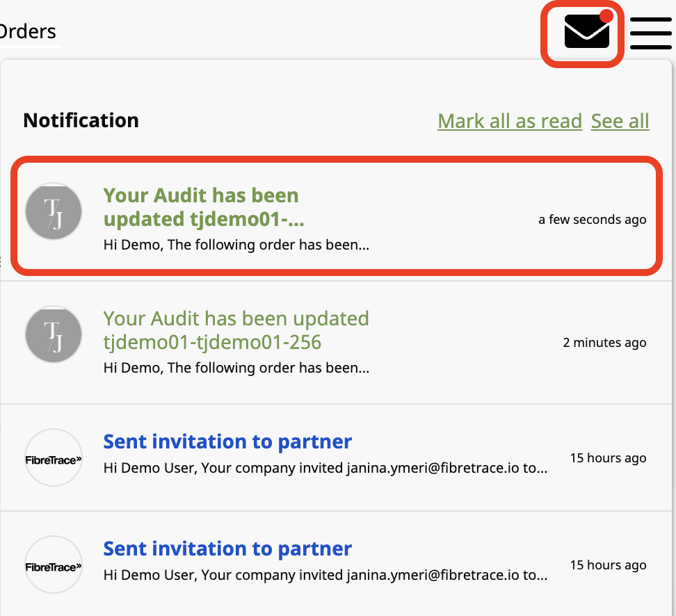Switch to the Orders tab

(x=28, y=31)
